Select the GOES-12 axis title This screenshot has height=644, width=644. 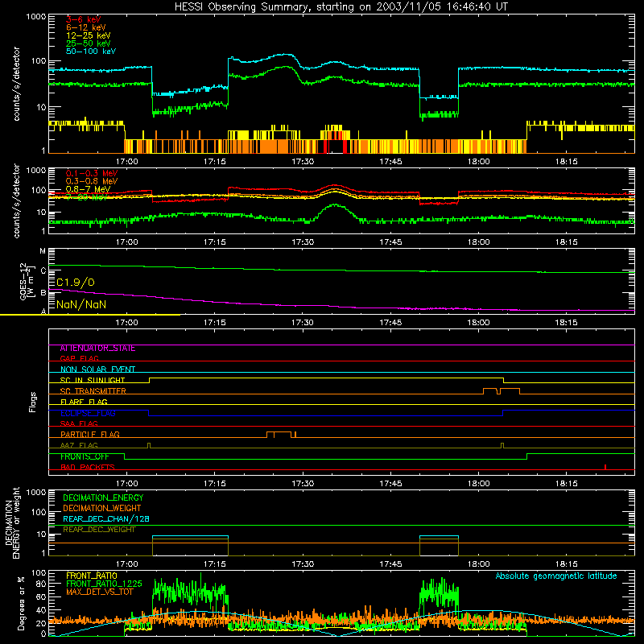pyautogui.click(x=27, y=281)
